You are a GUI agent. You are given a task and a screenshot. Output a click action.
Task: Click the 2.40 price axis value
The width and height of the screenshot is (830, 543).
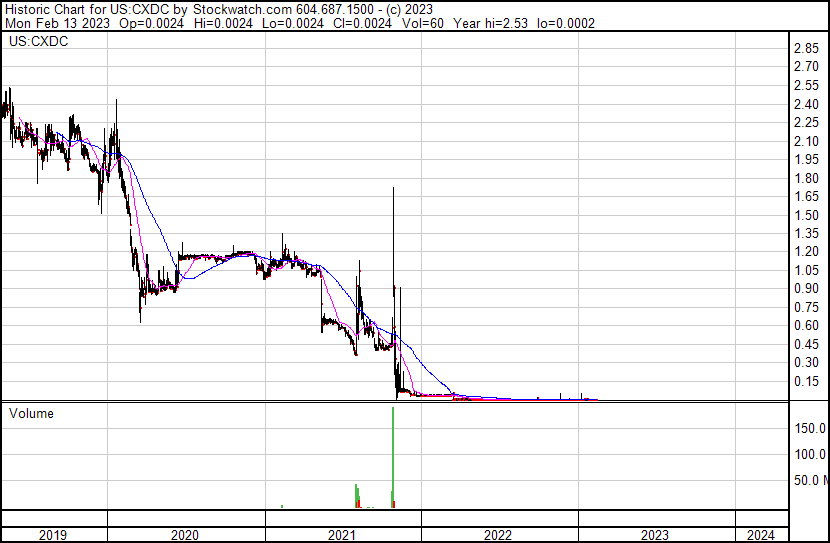(807, 104)
